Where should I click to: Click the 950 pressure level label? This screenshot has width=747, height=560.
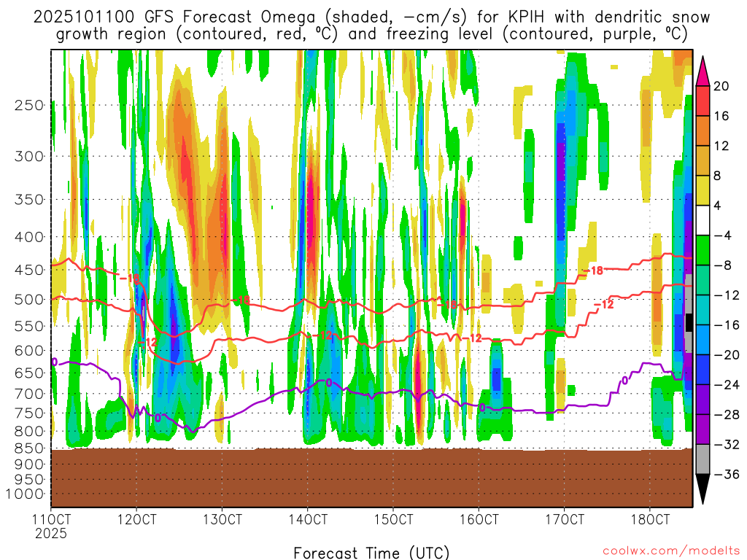29,480
